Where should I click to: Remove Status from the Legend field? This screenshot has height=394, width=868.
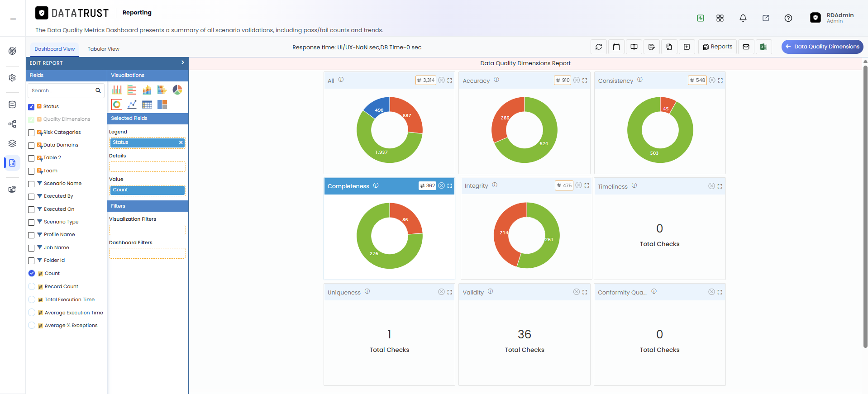click(181, 142)
